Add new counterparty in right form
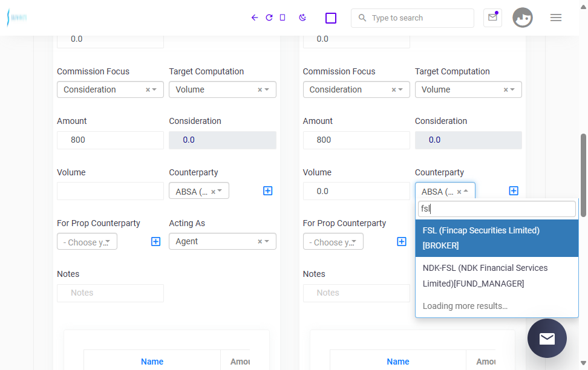The image size is (588, 370). [514, 191]
